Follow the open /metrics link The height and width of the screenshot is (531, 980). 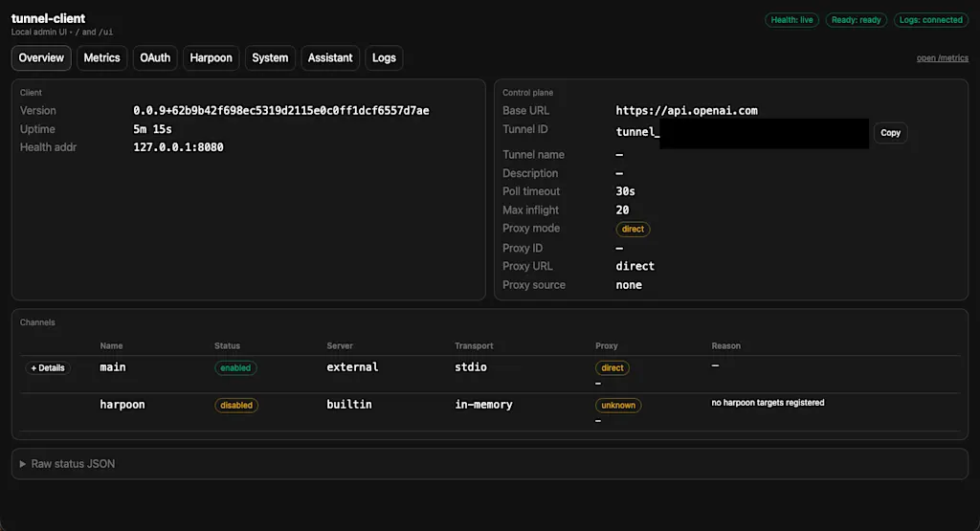(943, 58)
